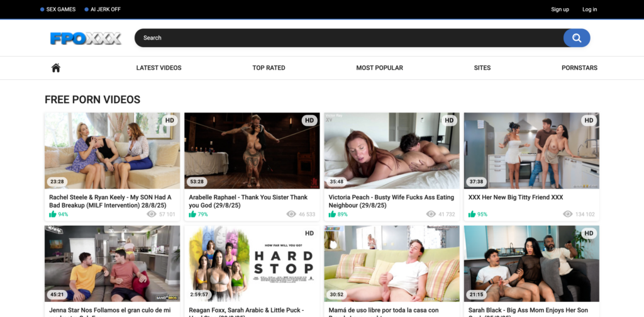Image resolution: width=644 pixels, height=317 pixels.
Task: Open the video thumbnail lasting 21:15
Action: pyautogui.click(x=531, y=264)
